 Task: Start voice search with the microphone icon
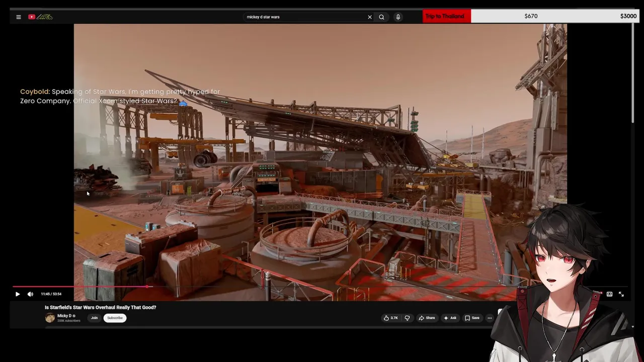click(x=398, y=17)
